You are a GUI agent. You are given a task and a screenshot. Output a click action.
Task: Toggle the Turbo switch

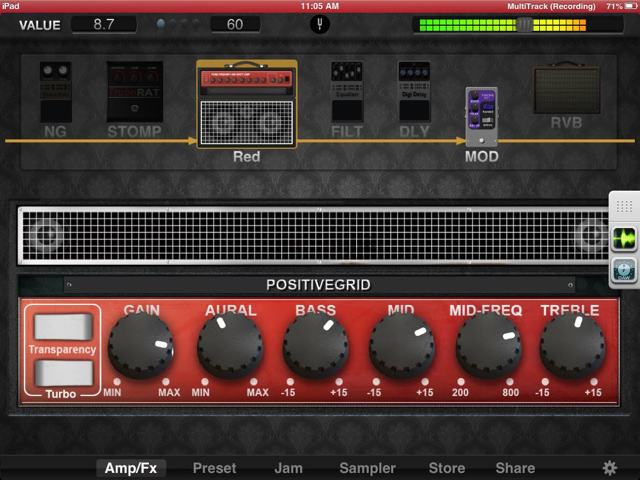63,373
